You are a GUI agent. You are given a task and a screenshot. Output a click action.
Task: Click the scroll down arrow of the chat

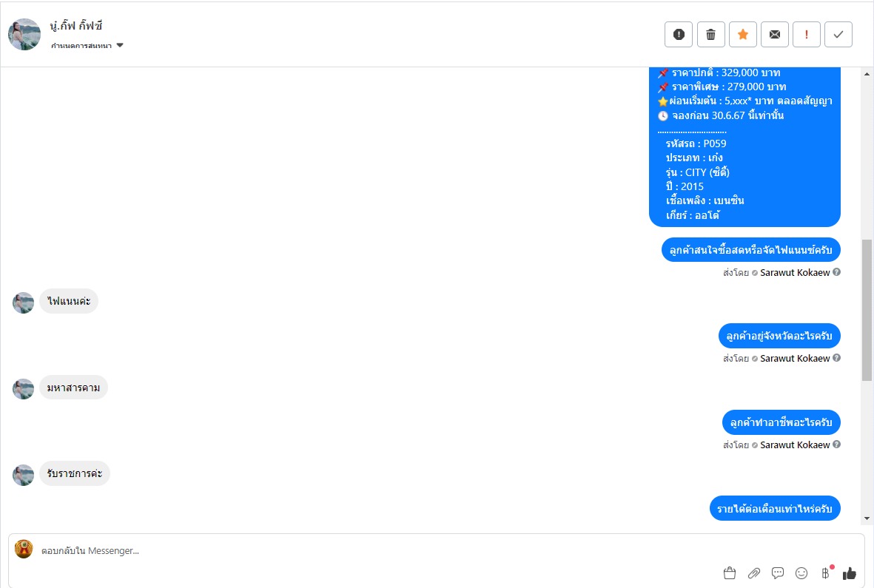point(867,518)
